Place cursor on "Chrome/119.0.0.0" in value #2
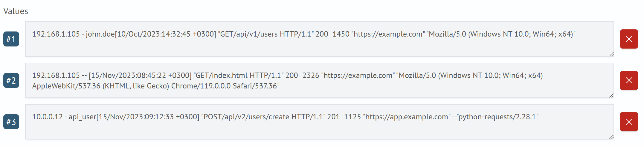The width and height of the screenshot is (644, 146). click(x=201, y=86)
